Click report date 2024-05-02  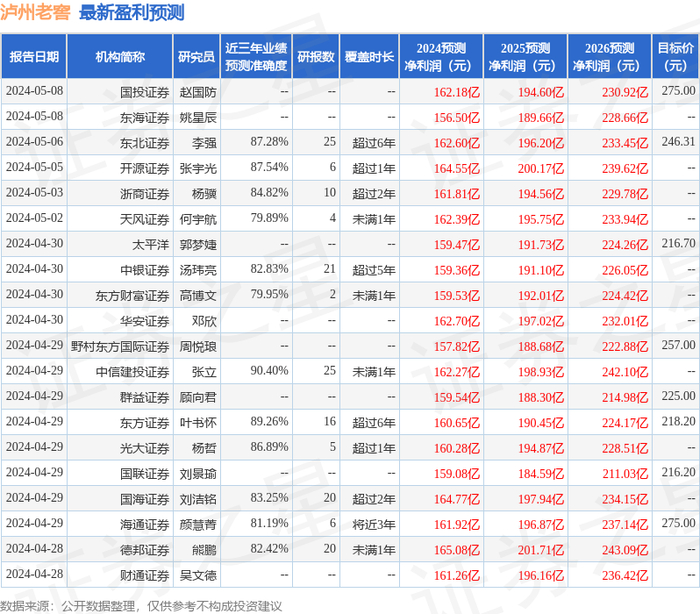tap(34, 218)
